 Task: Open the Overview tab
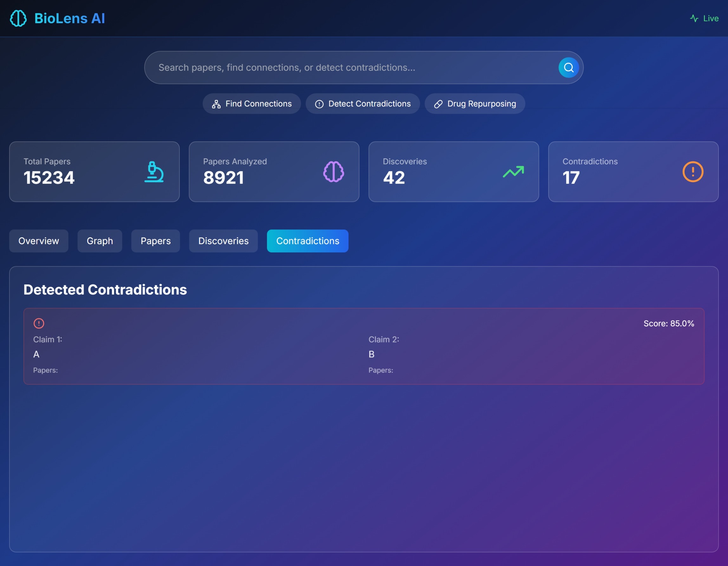(x=39, y=241)
